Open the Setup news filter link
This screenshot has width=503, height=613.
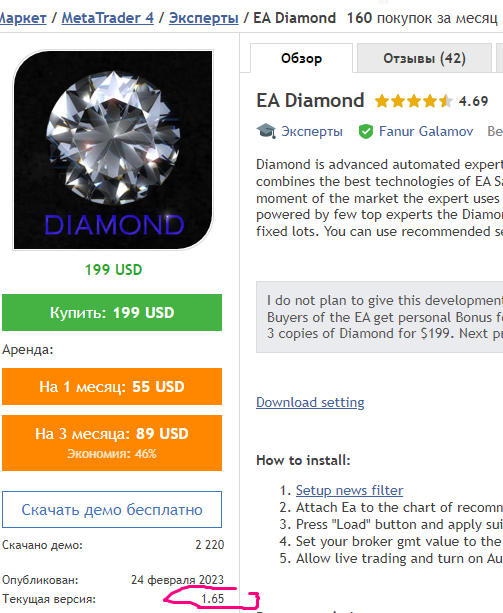coord(349,490)
